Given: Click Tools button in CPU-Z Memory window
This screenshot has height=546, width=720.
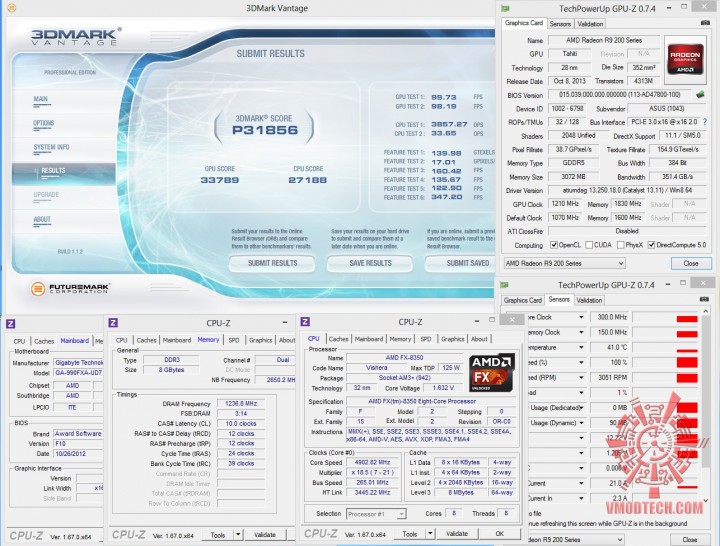Looking at the screenshot, I should click(218, 535).
